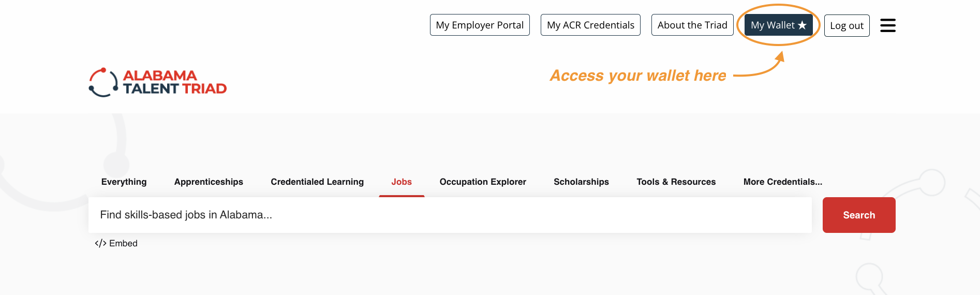Viewport: 980px width, 295px height.
Task: Open the Scholarships tab
Action: pyautogui.click(x=581, y=182)
